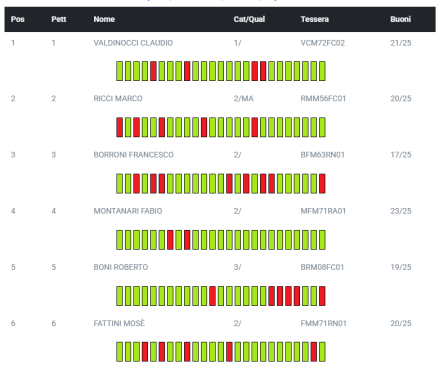Click the last green bar in Fattini's row
This screenshot has width=439, height=384.
[x=322, y=352]
